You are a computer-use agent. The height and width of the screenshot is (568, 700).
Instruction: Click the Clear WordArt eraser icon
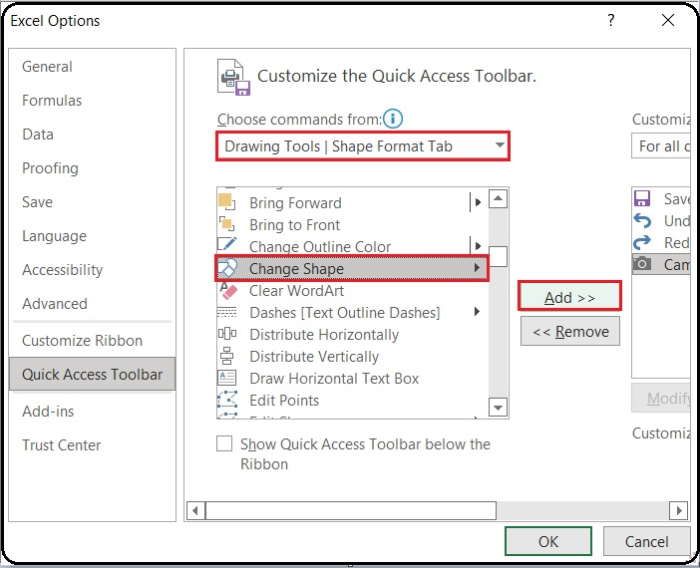click(228, 291)
